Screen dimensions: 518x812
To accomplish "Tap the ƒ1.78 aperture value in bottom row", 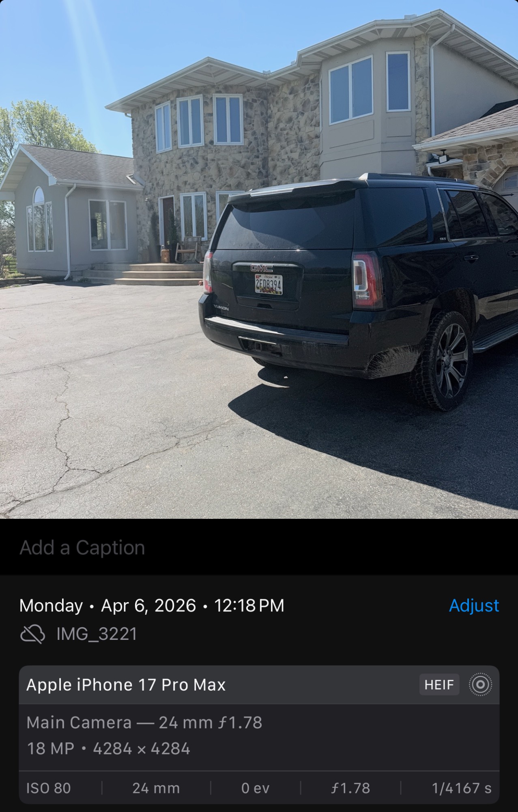I will 350,788.
